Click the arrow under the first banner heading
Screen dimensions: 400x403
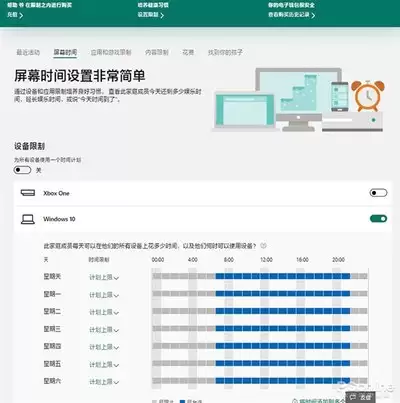21,15
